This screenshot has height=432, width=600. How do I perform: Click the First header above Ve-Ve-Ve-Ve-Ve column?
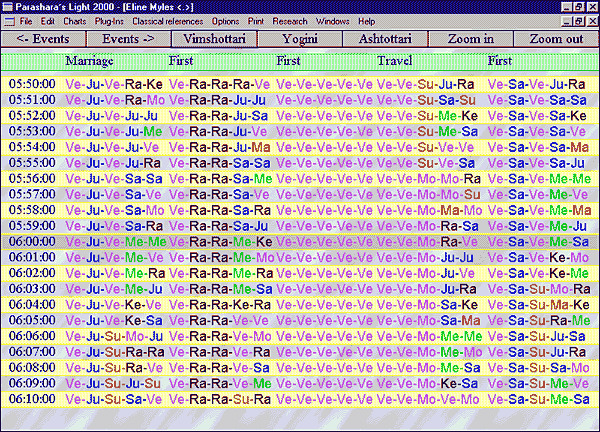tap(288, 61)
